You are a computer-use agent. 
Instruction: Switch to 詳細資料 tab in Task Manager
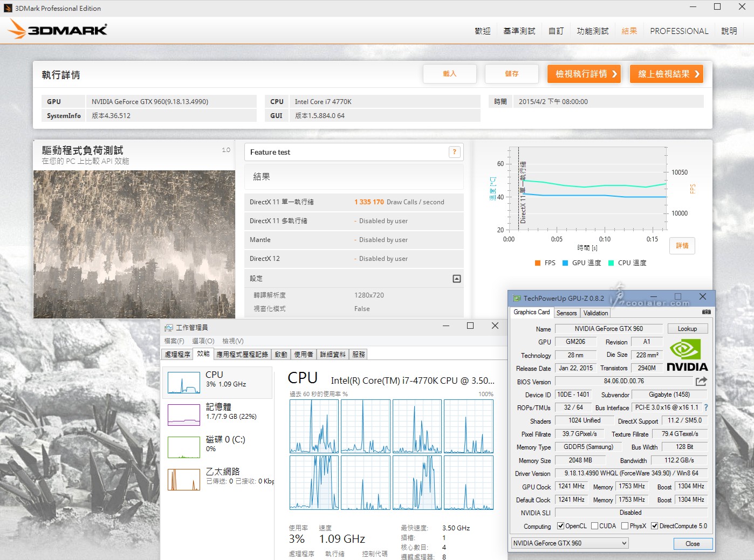pyautogui.click(x=333, y=355)
